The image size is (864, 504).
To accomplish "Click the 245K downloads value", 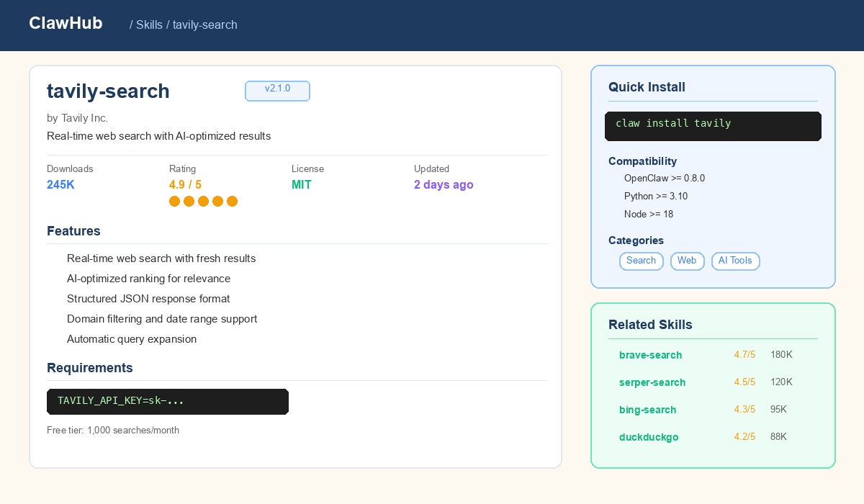I will [x=60, y=184].
